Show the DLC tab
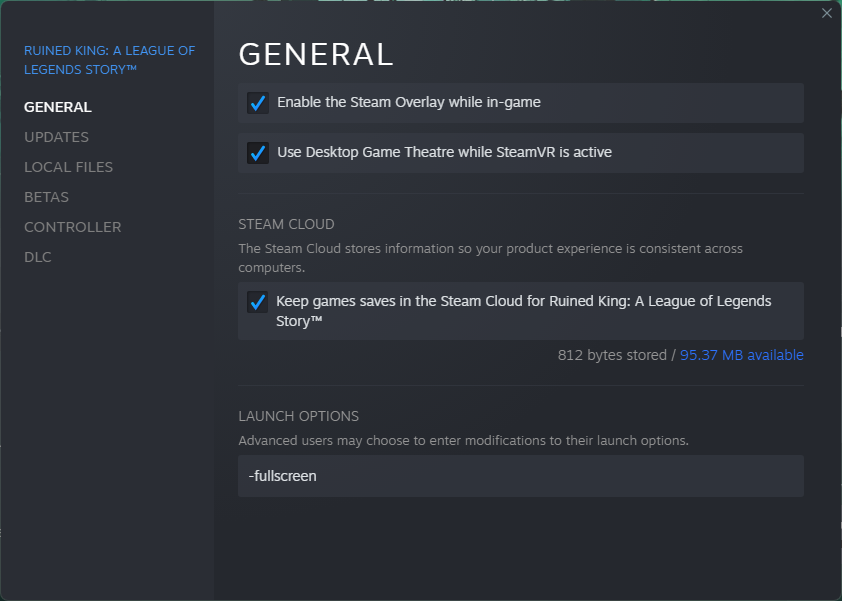Screen dimensions: 842x601 pyautogui.click(x=38, y=257)
